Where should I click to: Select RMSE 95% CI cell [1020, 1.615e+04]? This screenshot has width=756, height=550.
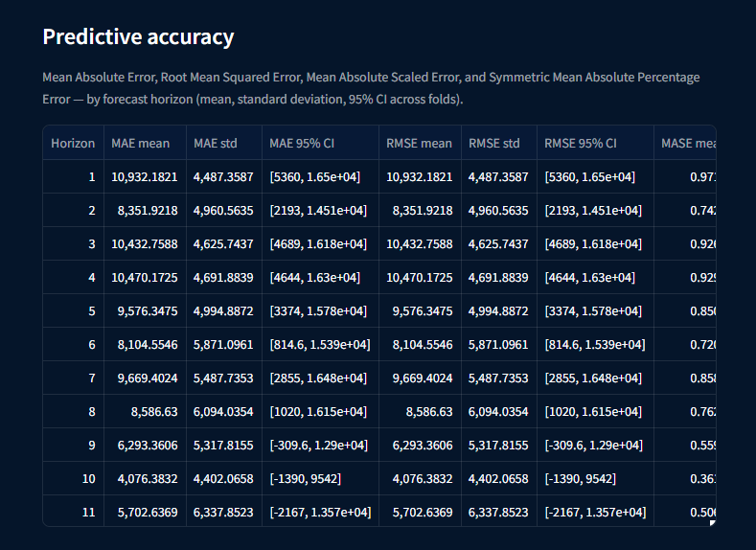tap(595, 412)
